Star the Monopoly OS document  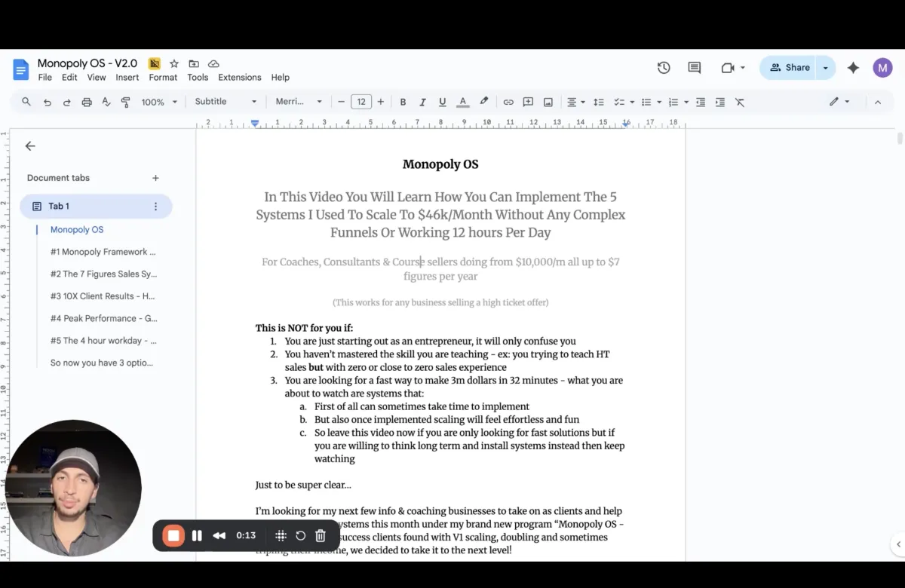pyautogui.click(x=174, y=64)
